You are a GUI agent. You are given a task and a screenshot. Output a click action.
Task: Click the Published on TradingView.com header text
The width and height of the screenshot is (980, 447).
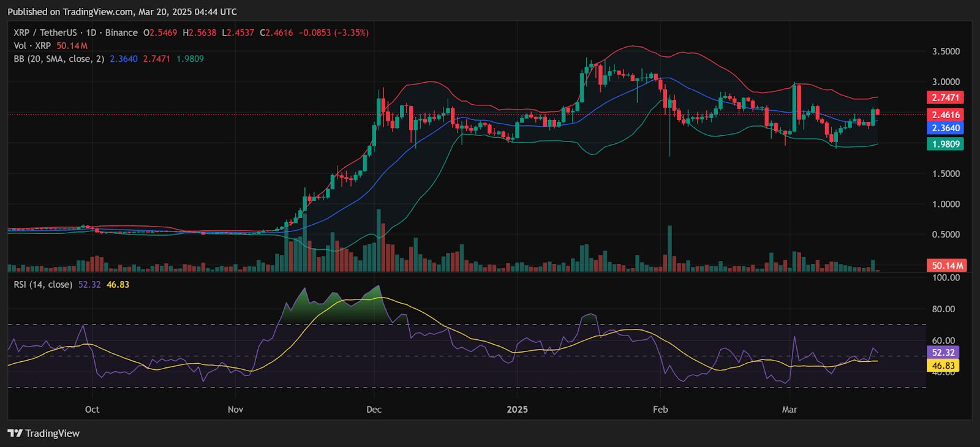tap(122, 12)
